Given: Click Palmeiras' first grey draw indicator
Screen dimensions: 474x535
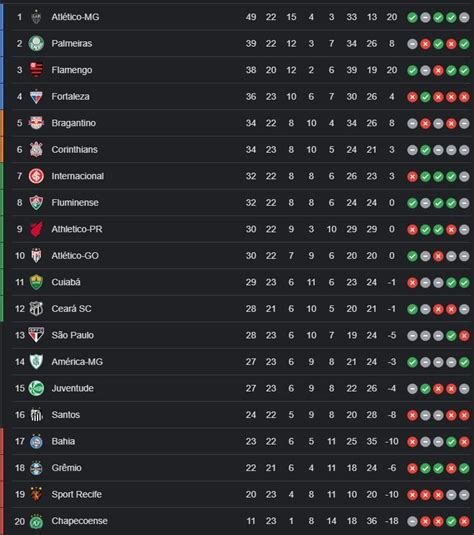Looking at the screenshot, I should [412, 44].
